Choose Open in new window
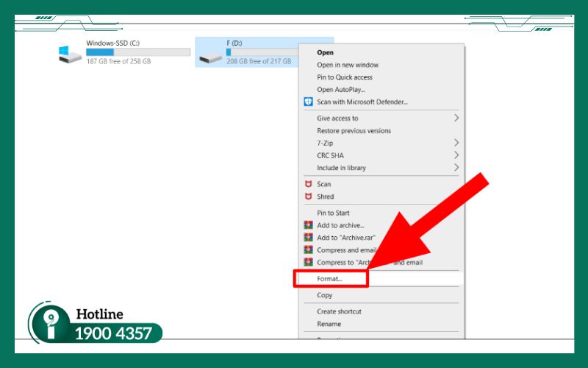The width and height of the screenshot is (588, 368). point(348,65)
